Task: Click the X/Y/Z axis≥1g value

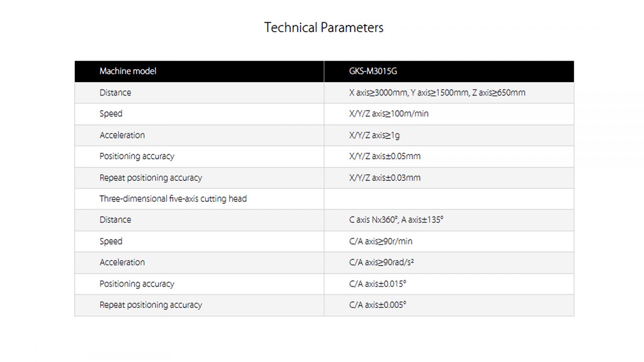Action: pos(374,135)
